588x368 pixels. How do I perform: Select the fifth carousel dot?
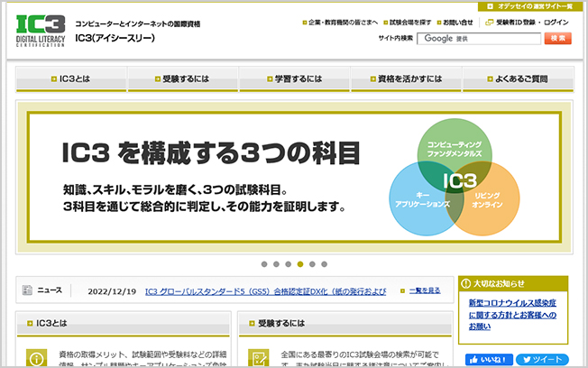(312, 264)
